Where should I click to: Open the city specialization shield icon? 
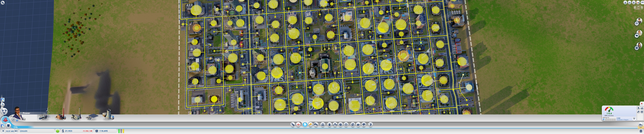8,126
